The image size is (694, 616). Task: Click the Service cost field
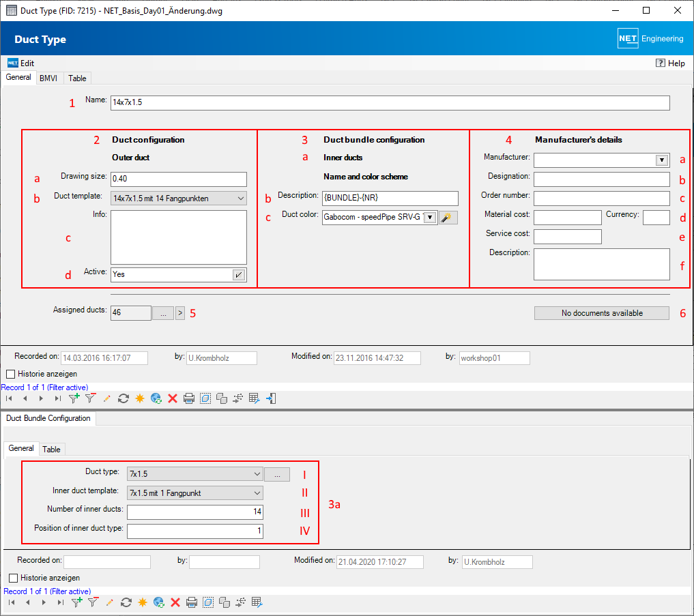tap(568, 237)
